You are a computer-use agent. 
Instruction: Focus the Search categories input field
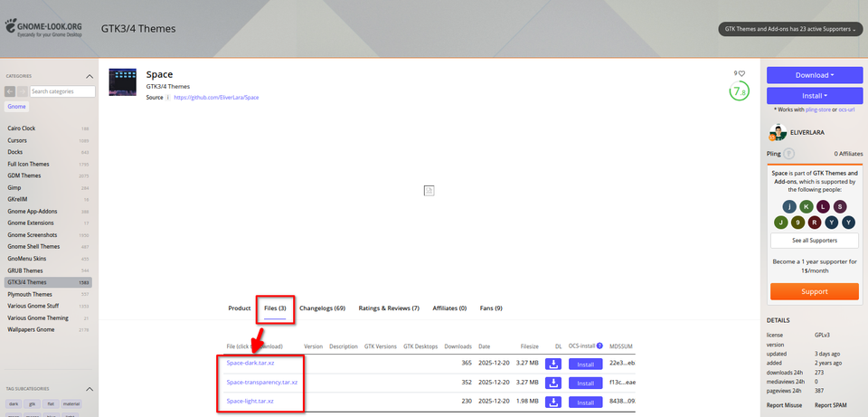[x=62, y=91]
